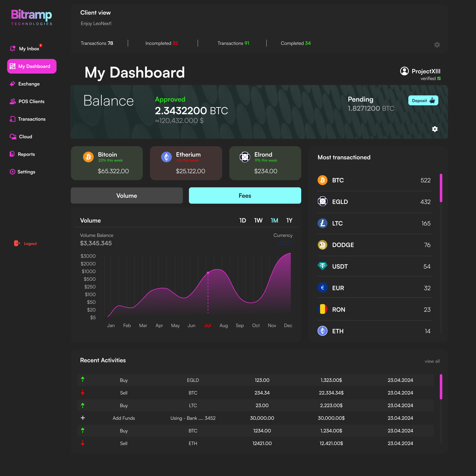Open My Inbox notification bell icon
476x476 pixels.
click(x=13, y=49)
